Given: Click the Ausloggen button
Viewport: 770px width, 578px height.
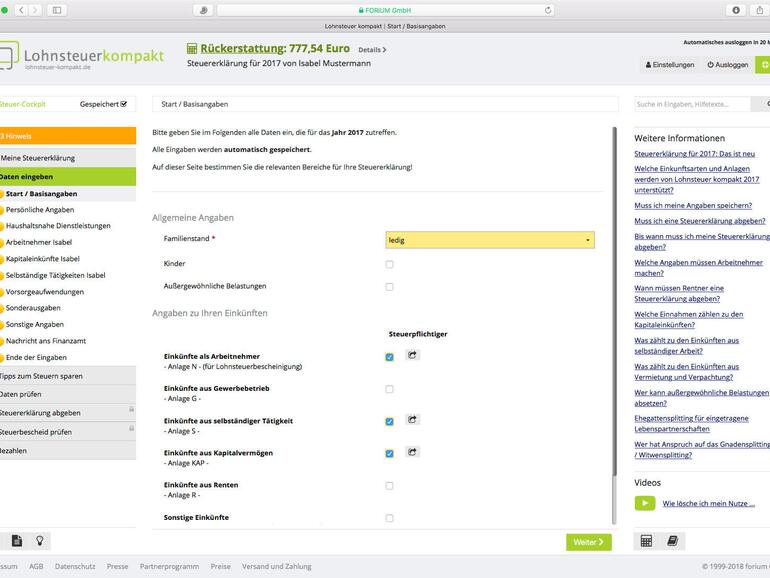Looking at the screenshot, I should click(x=727, y=65).
